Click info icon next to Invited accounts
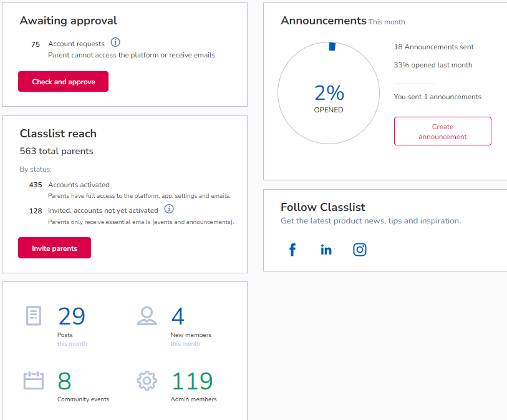This screenshot has width=507, height=420. (x=169, y=209)
